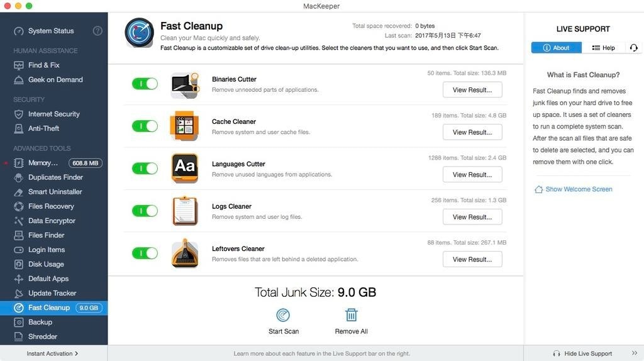Click the Remove All trash icon
Viewport: 644px width, 361px height.
click(x=351, y=315)
